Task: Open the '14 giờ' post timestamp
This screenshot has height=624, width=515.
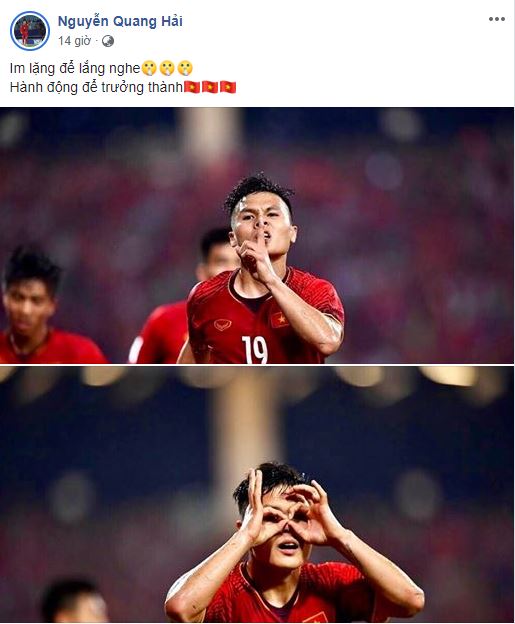Action: (x=74, y=41)
